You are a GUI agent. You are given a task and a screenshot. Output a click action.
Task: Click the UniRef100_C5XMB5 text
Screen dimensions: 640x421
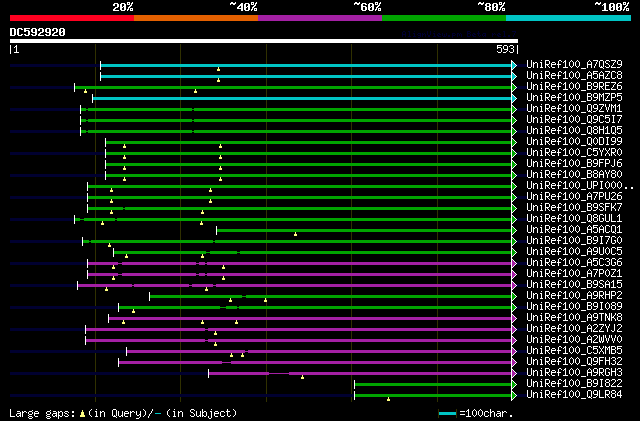coord(574,351)
